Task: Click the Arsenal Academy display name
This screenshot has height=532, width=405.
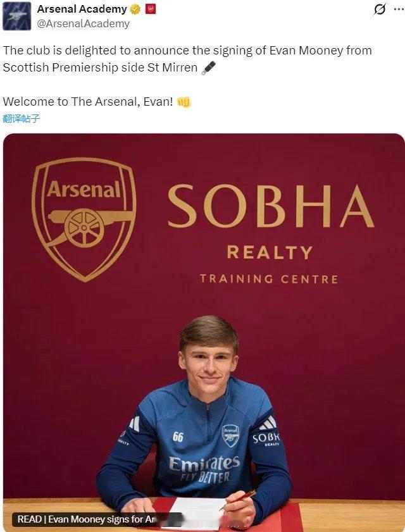Action: point(82,9)
